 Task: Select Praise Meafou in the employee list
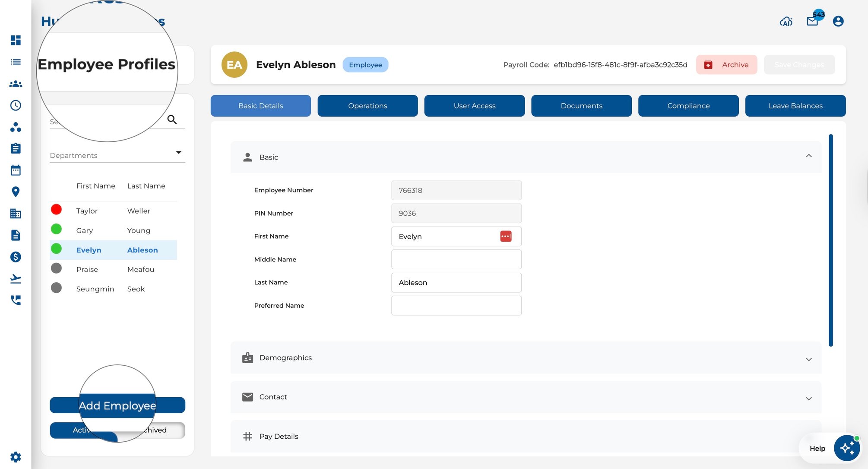pos(113,270)
